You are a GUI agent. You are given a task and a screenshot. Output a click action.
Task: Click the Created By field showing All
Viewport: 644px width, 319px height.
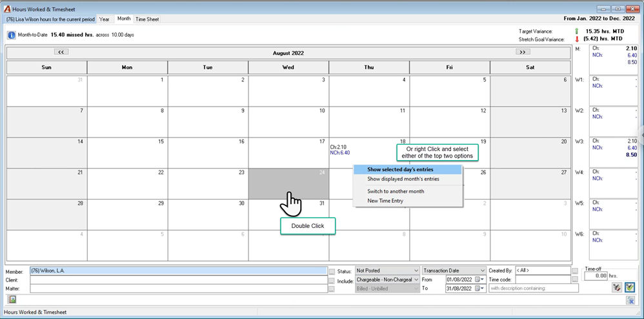[543, 271]
